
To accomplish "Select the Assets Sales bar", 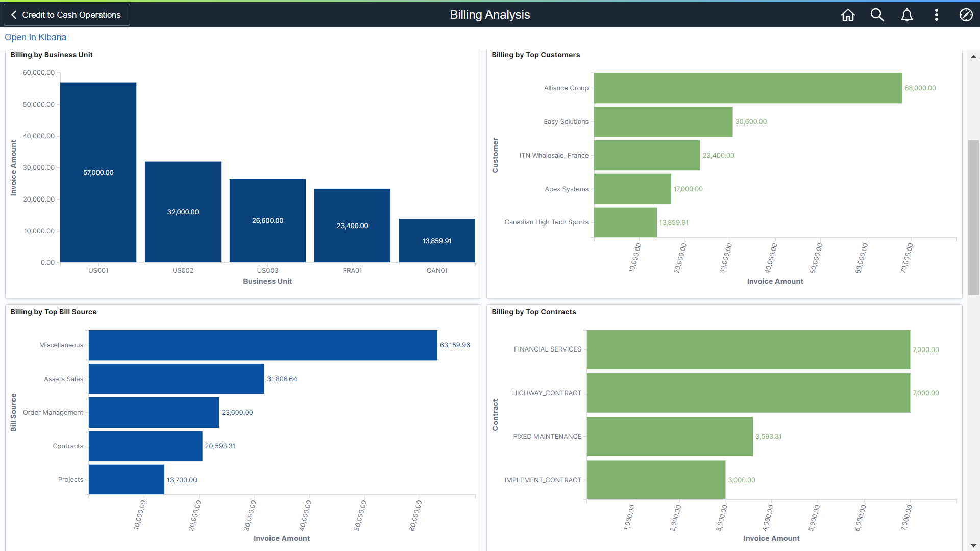I will click(x=176, y=379).
